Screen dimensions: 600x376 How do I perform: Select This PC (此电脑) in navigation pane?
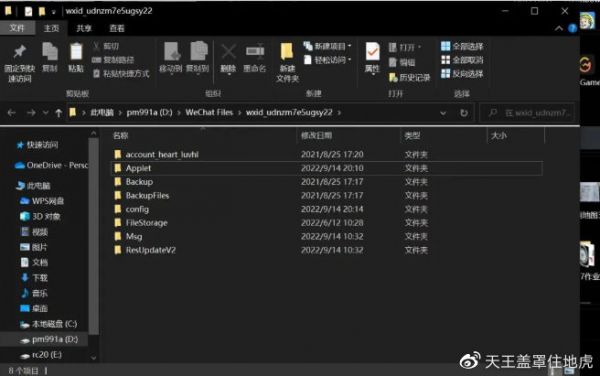tap(34, 186)
